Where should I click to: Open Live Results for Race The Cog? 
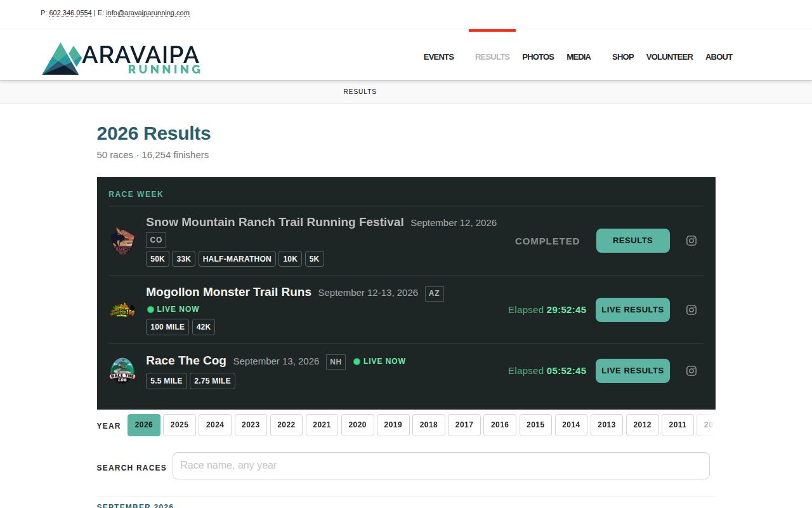pos(632,371)
